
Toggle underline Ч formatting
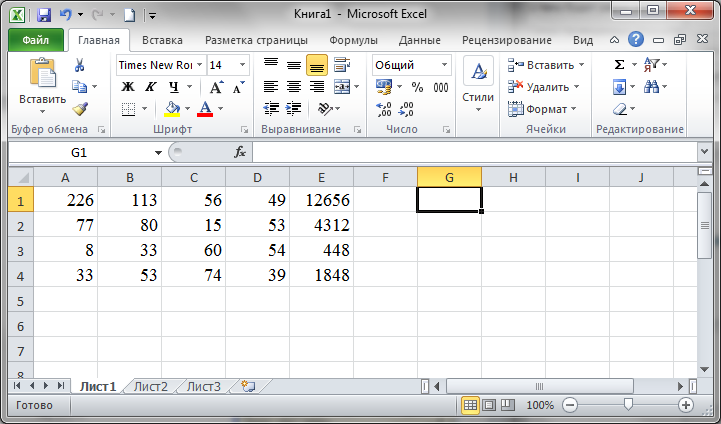[173, 87]
